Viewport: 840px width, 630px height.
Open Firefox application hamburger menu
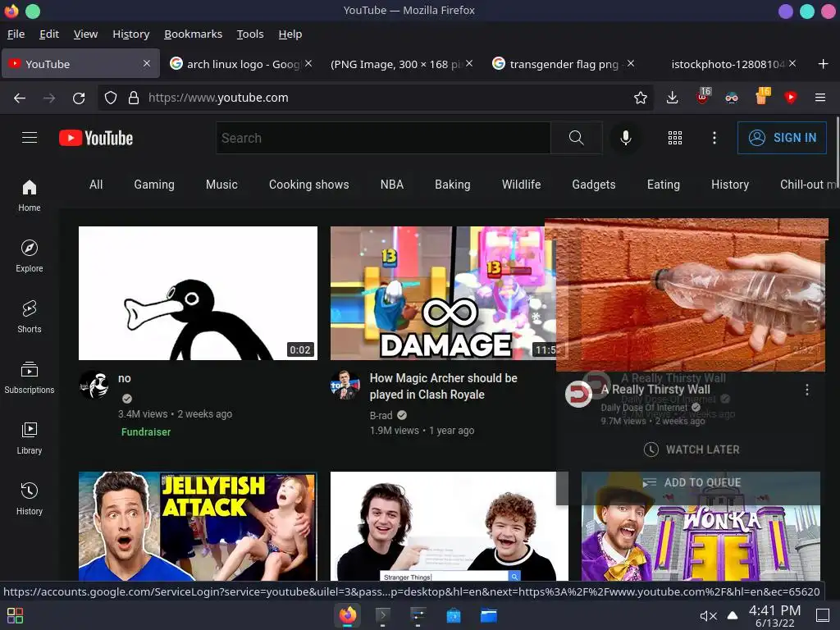tap(819, 98)
